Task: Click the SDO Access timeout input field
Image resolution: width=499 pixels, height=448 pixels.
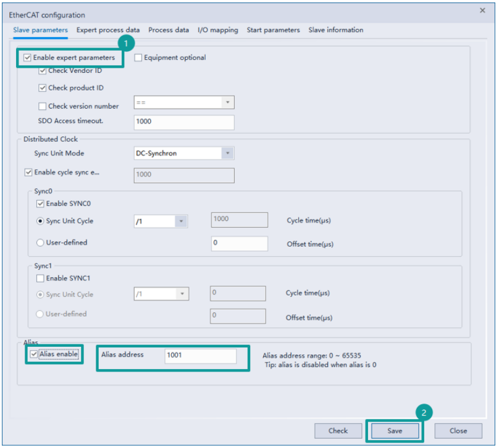Action: click(184, 122)
